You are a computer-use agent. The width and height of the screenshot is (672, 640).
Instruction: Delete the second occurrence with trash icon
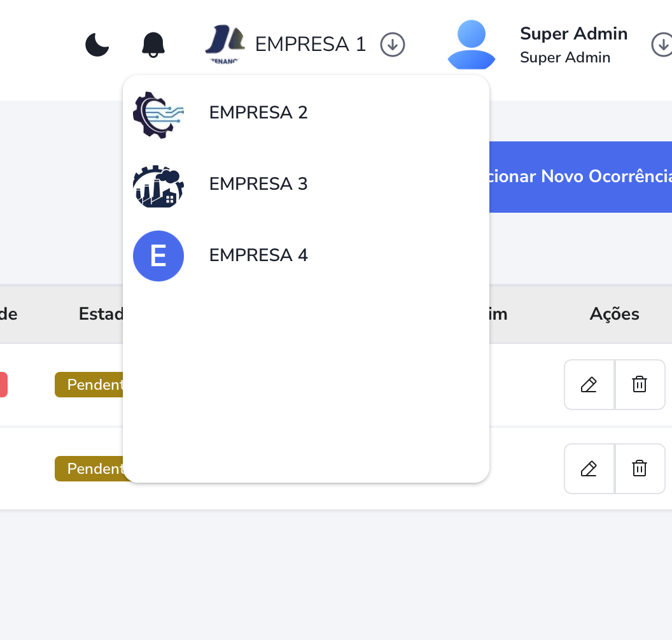click(640, 468)
